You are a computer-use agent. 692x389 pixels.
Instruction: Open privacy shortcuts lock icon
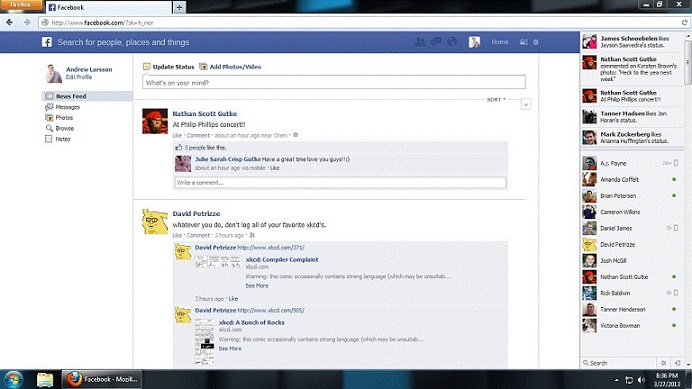[523, 42]
